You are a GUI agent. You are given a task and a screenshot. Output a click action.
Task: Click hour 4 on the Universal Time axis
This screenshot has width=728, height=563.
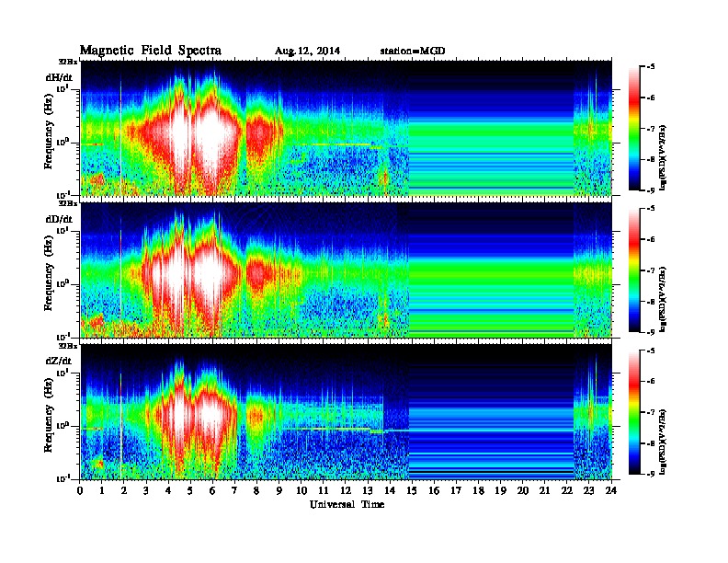click(x=168, y=490)
